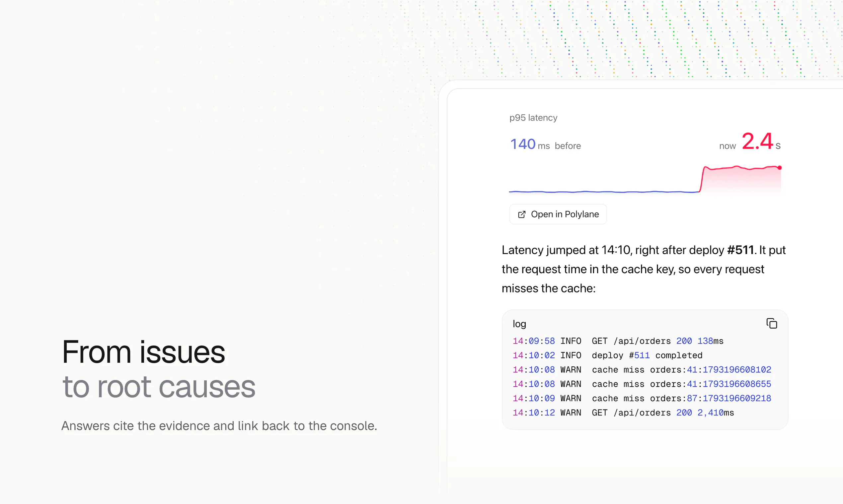This screenshot has width=843, height=504.
Task: Click the external-link icon beside Open in Polylane
Action: click(x=521, y=214)
